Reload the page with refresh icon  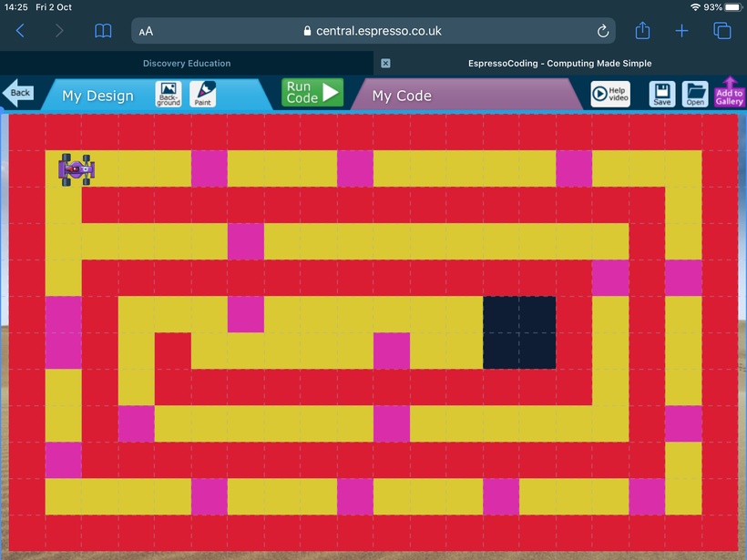(x=603, y=31)
